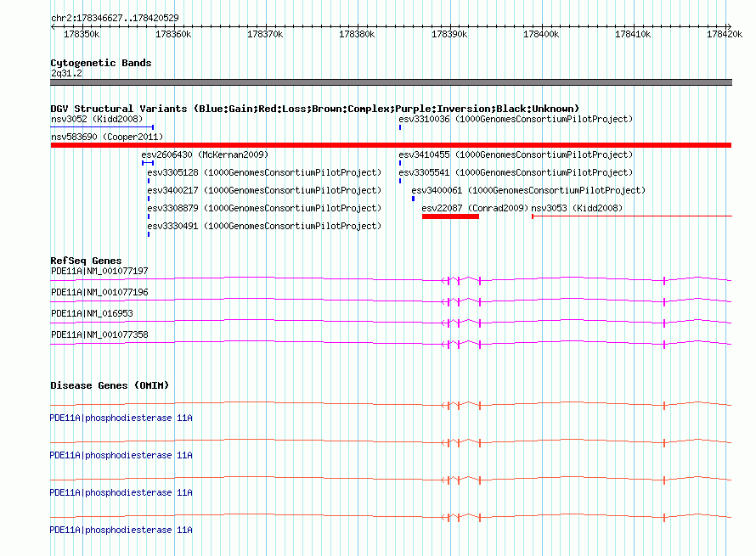
Task: Open the second PDE11A|phosphodiesterase 11A link
Action: click(121, 455)
